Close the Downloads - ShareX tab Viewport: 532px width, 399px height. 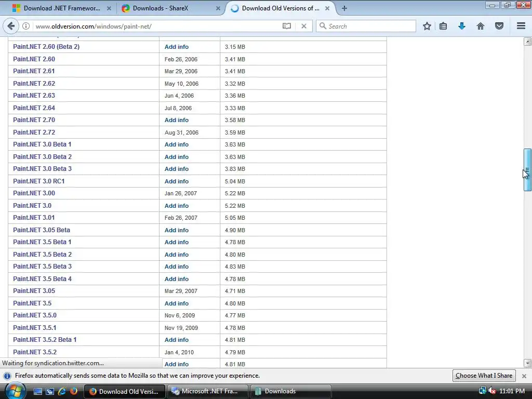(x=218, y=8)
